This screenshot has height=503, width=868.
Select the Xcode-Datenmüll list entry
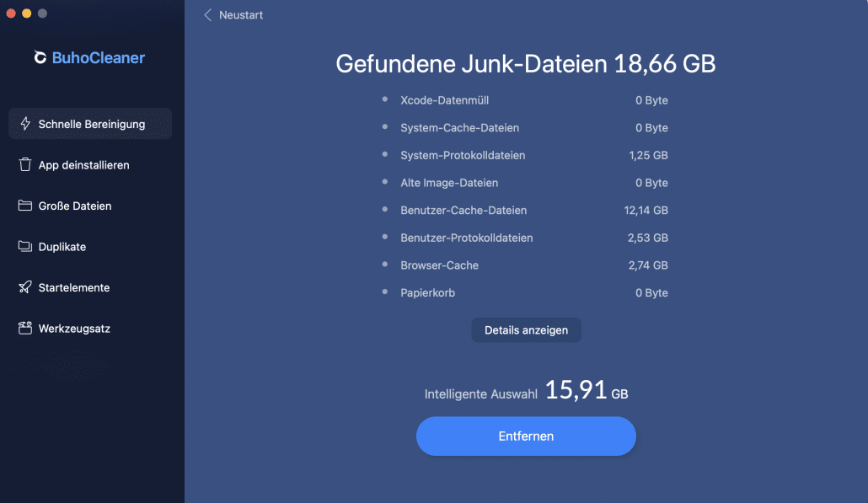click(444, 100)
